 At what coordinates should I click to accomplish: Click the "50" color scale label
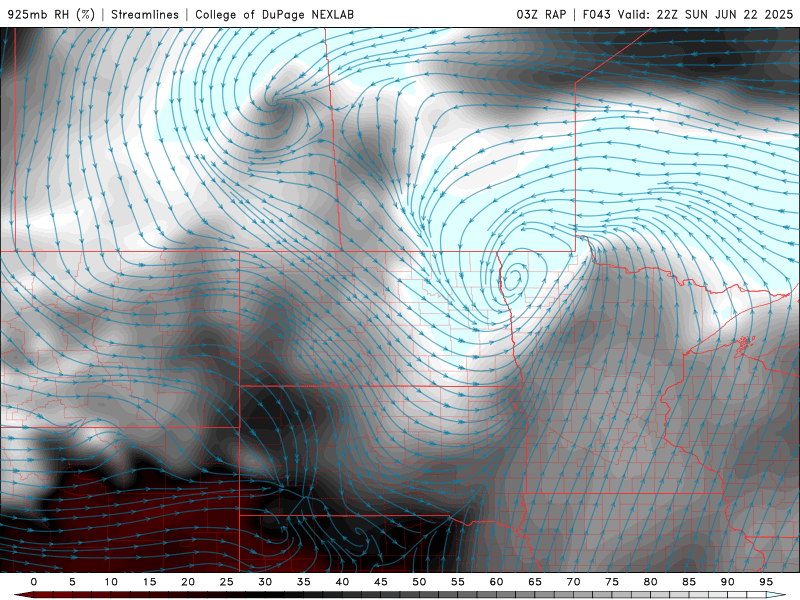pyautogui.click(x=419, y=582)
